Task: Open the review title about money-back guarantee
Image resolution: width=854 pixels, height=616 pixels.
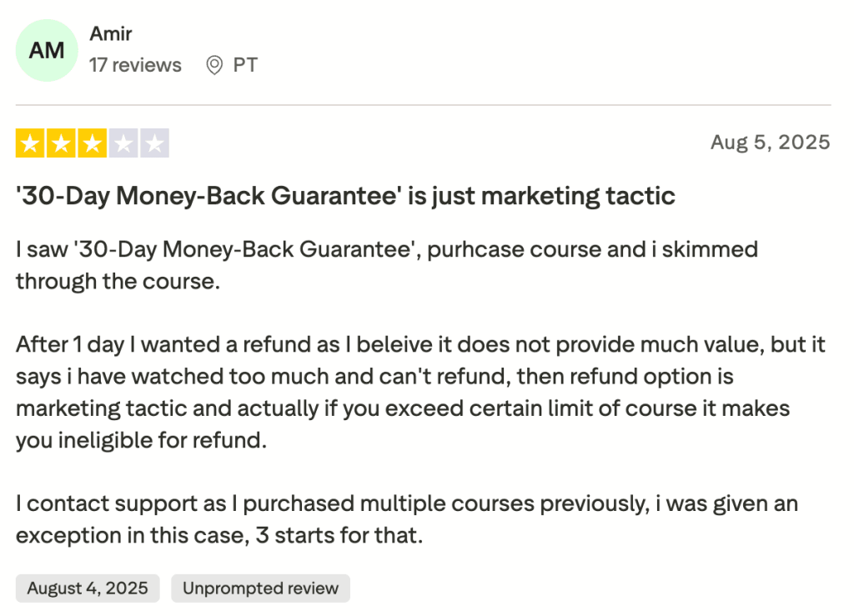Action: pos(344,195)
